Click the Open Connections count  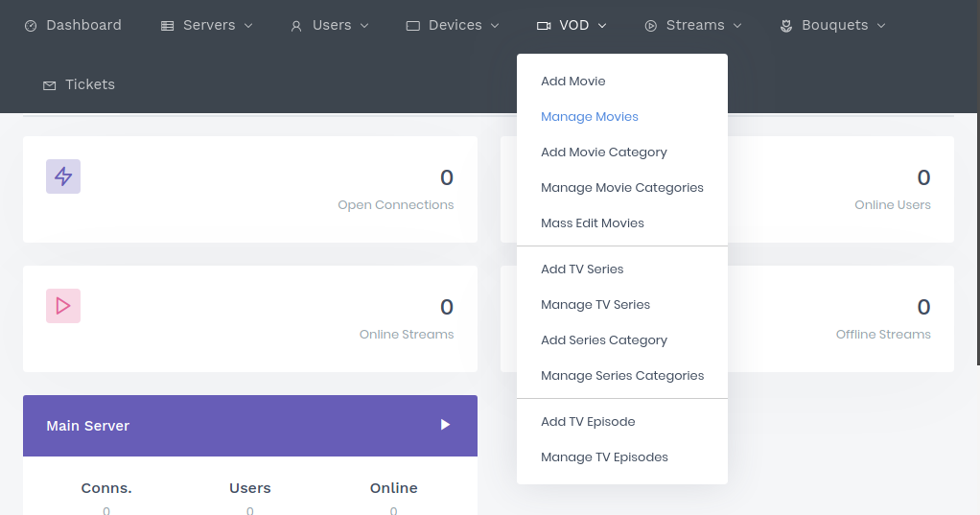tap(446, 177)
